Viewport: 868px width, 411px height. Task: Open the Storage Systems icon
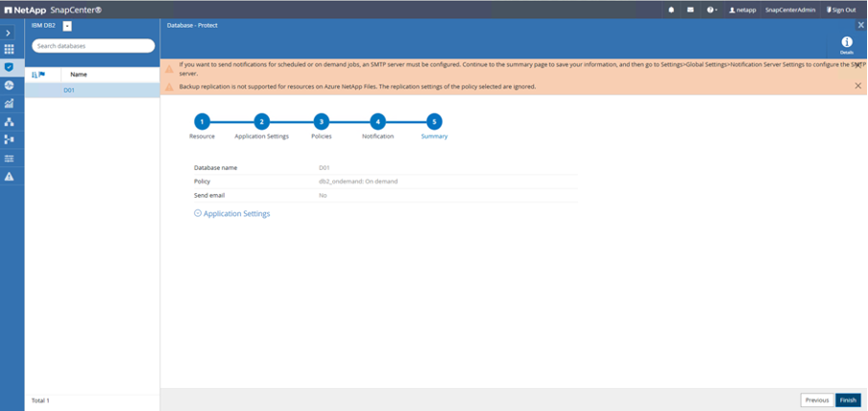tap(9, 139)
